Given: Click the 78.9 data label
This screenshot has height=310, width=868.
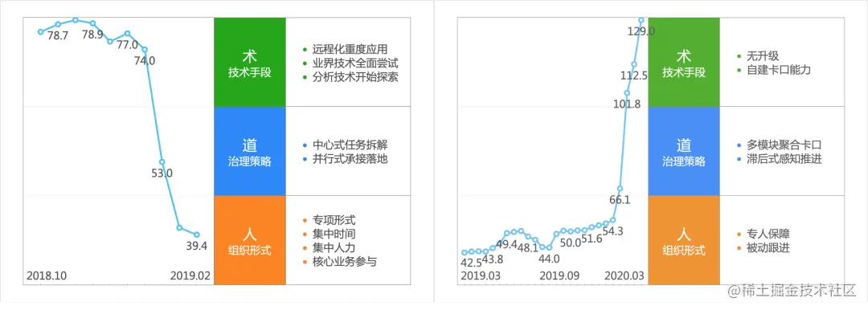Looking at the screenshot, I should [92, 35].
